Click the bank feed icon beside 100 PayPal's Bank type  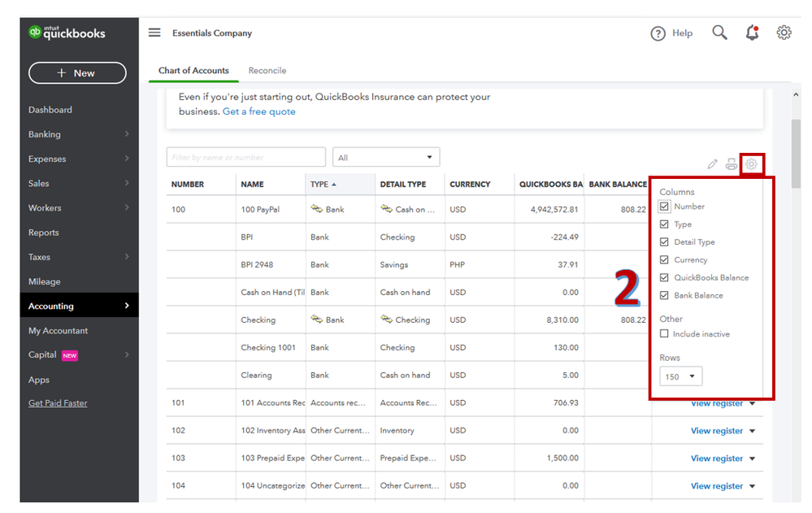(x=316, y=209)
